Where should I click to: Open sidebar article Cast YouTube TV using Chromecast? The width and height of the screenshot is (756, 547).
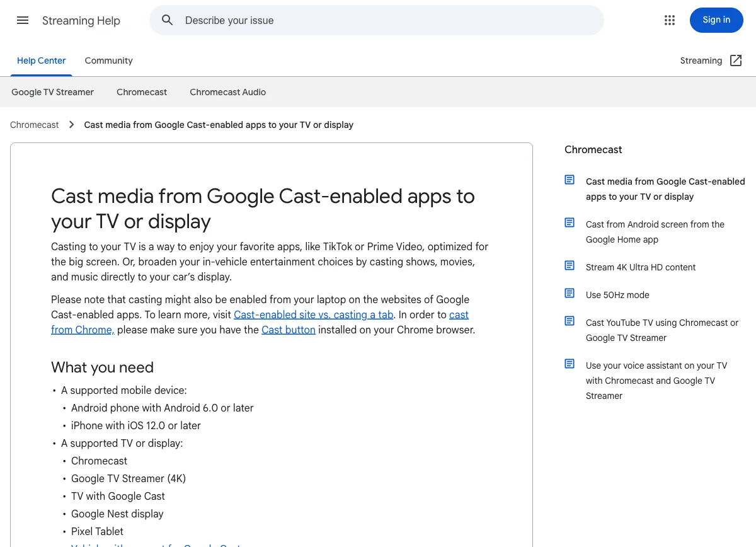tap(662, 330)
